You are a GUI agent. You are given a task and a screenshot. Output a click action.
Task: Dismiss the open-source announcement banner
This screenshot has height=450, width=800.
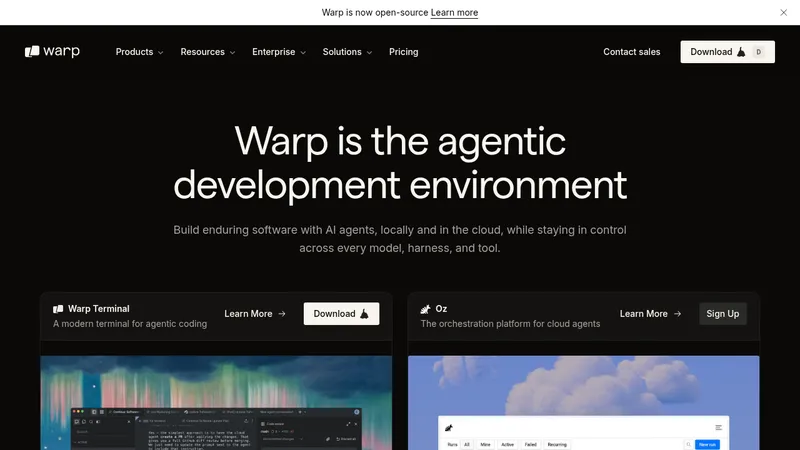[x=784, y=13]
